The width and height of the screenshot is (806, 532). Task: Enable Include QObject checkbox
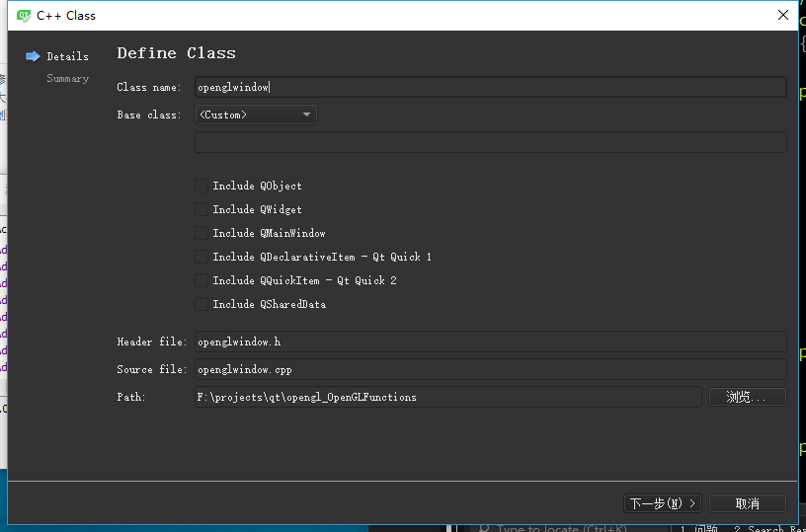pos(201,186)
